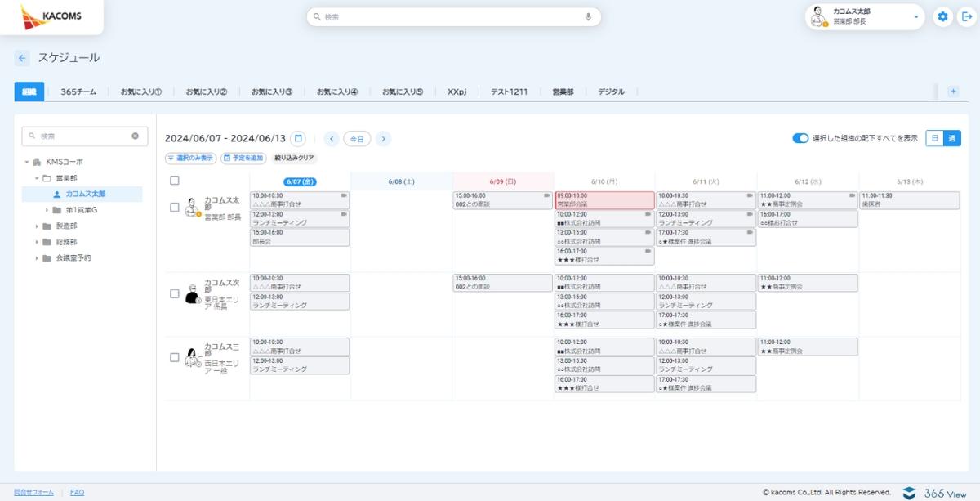This screenshot has height=501, width=980.
Task: Open the 営業部会議 event on 6/10
Action: tap(604, 200)
